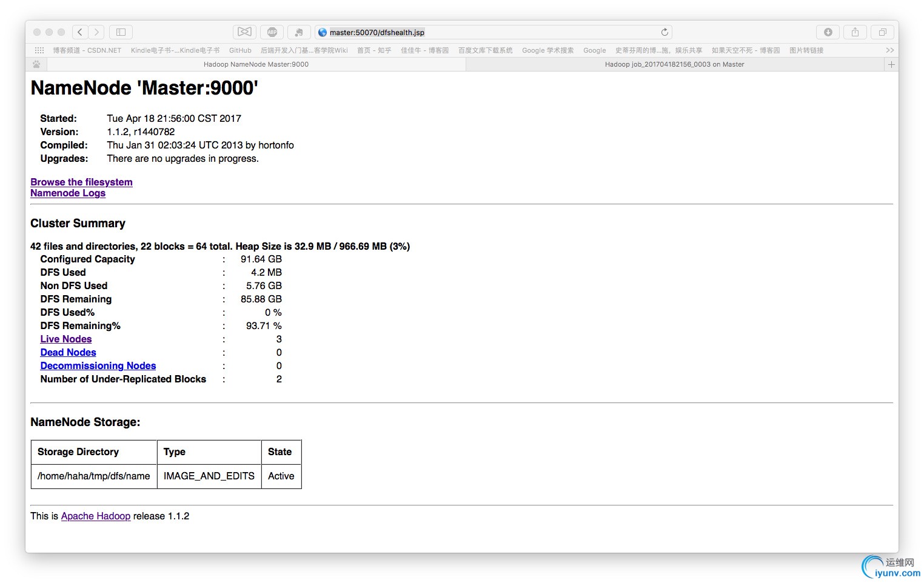Click the IMAGE_AND_EDITS table cell
Viewport: 924px width, 583px height.
[x=209, y=476]
